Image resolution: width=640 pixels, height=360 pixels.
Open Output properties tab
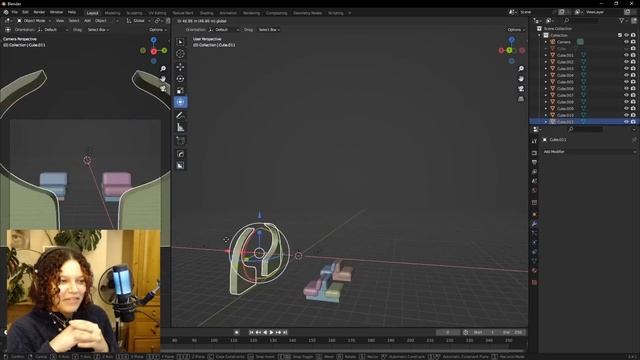tap(534, 162)
